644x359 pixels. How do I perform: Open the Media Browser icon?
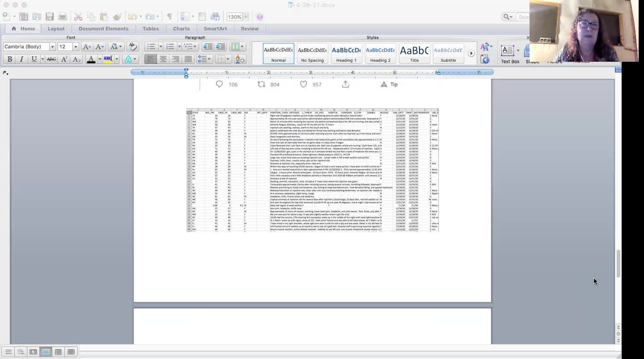(215, 17)
